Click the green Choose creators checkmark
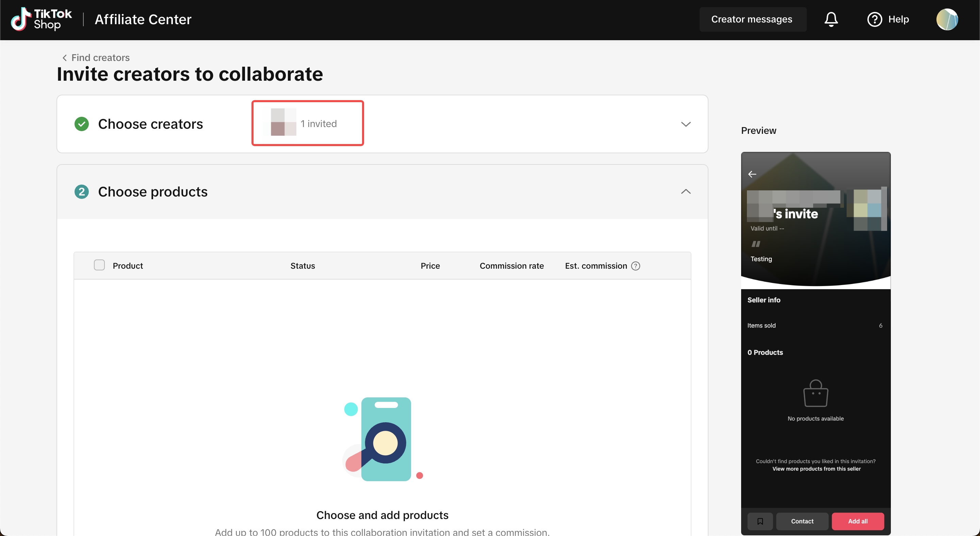The image size is (980, 536). tap(82, 124)
